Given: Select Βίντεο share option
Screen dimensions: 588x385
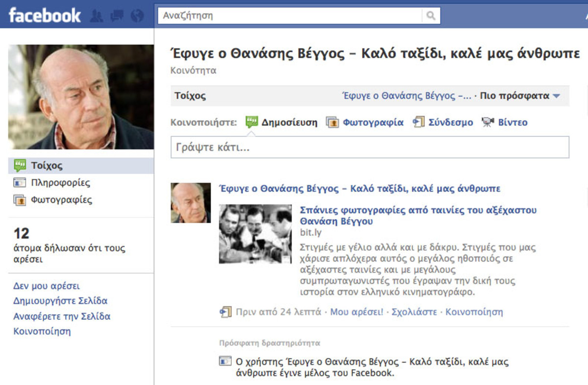Looking at the screenshot, I should (x=513, y=123).
